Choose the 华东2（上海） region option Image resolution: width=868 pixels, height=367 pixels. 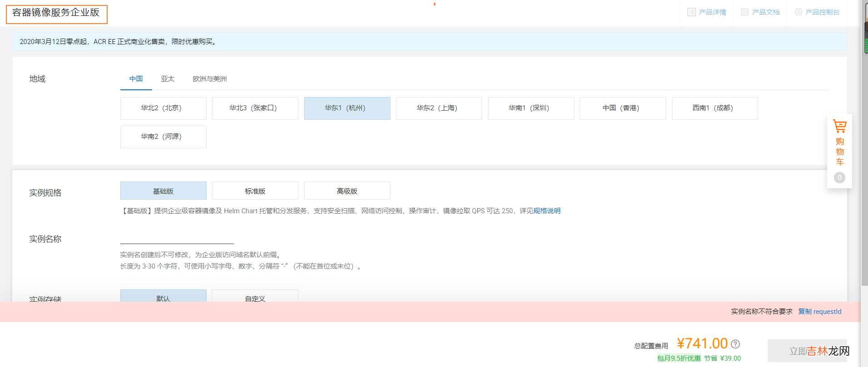coord(439,108)
